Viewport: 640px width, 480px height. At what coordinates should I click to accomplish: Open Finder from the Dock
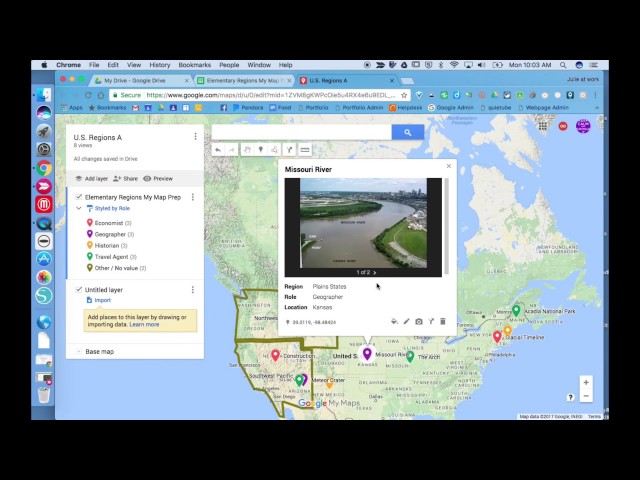(x=44, y=95)
